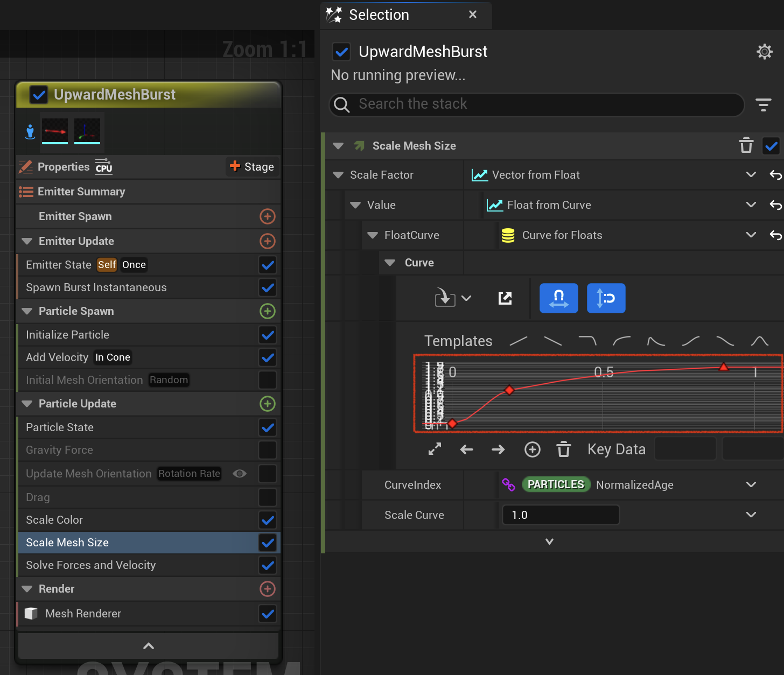Disable the Emitter State module
This screenshot has width=784, height=675.
[x=268, y=265]
